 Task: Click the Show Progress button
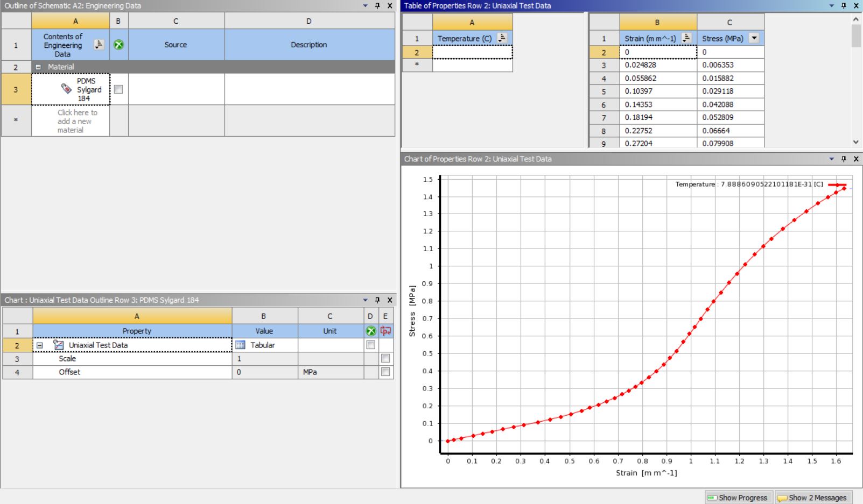738,498
